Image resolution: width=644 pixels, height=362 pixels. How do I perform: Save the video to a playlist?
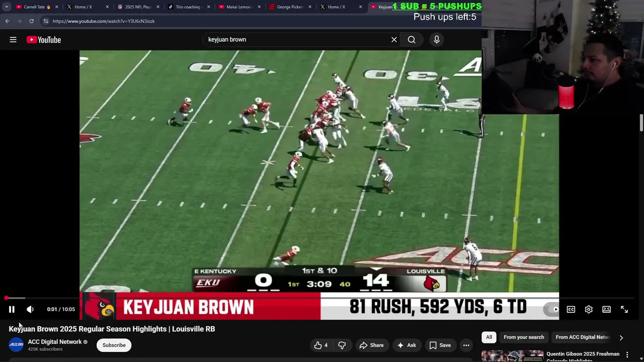(440, 345)
